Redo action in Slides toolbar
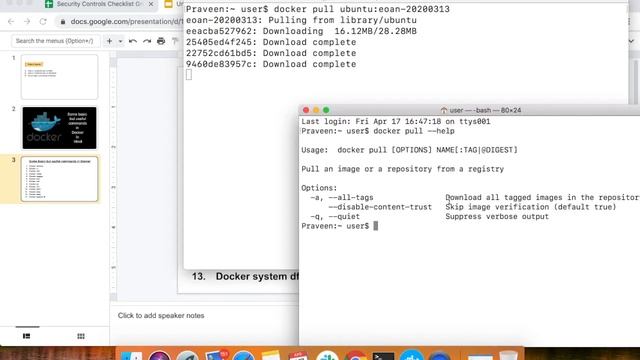640x360 pixels. (x=147, y=41)
